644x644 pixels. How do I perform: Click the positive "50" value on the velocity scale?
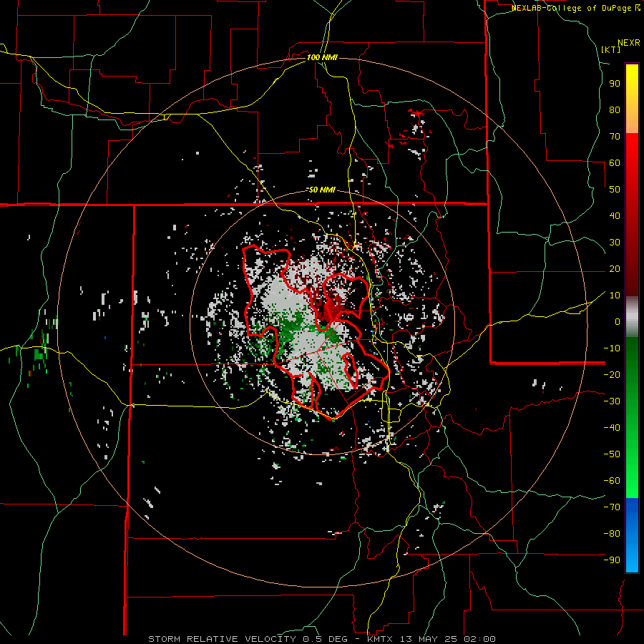(615, 190)
